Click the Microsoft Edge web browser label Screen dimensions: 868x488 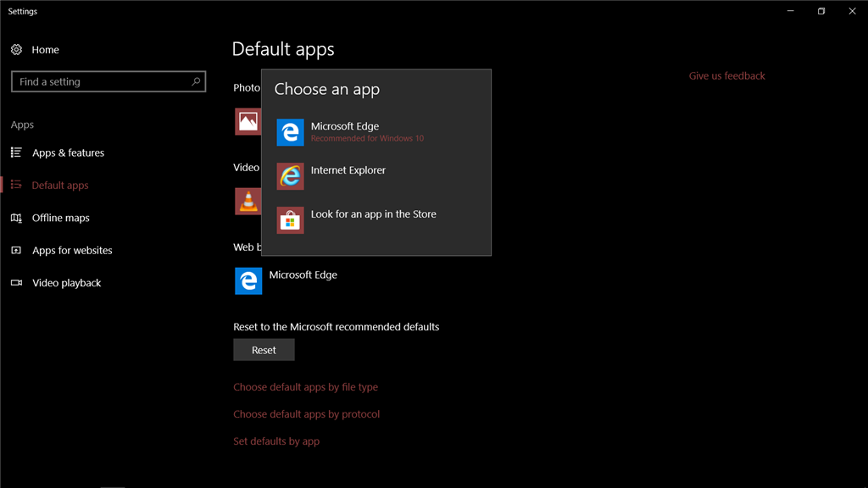(303, 275)
